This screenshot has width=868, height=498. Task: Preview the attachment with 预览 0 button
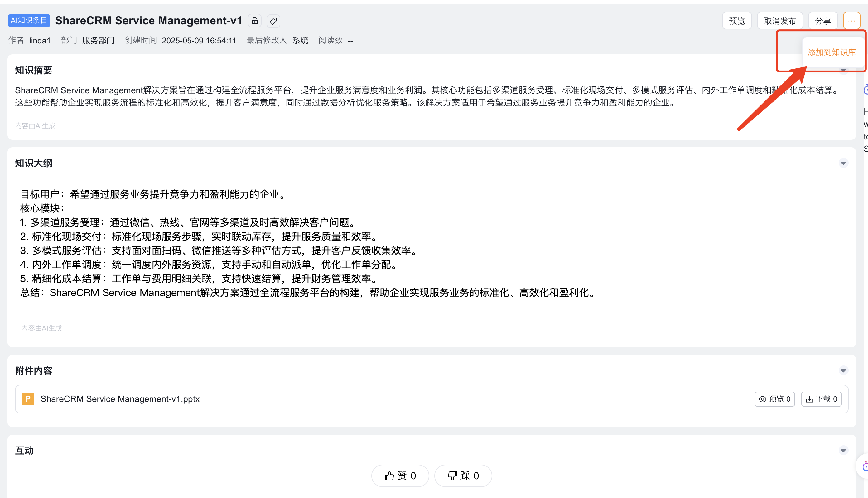pos(775,399)
